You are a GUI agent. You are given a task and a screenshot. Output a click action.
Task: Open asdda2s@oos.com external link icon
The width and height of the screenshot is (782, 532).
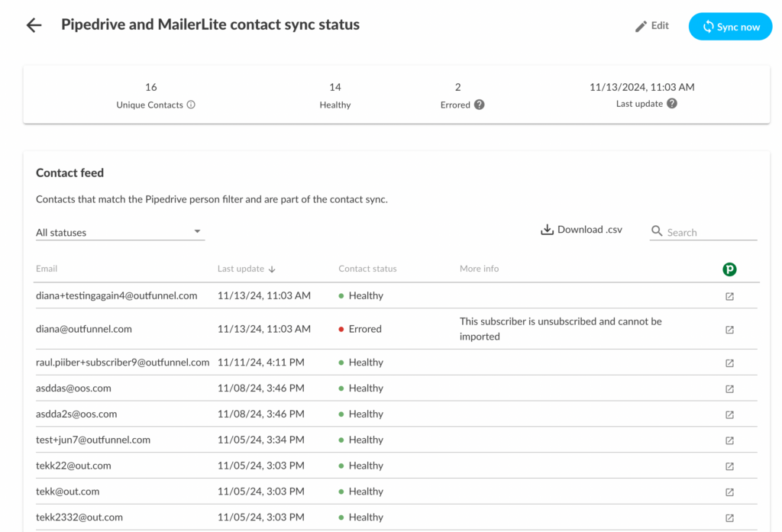click(729, 414)
